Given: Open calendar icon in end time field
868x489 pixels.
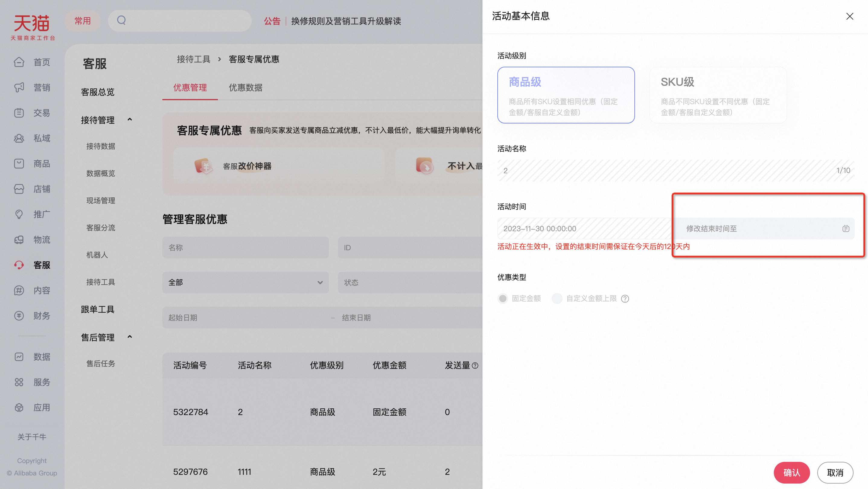Looking at the screenshot, I should tap(845, 229).
